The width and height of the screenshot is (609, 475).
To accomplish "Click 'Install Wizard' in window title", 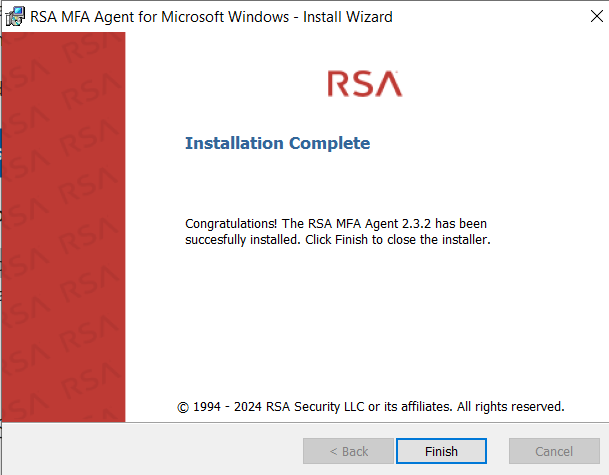I will [x=347, y=16].
